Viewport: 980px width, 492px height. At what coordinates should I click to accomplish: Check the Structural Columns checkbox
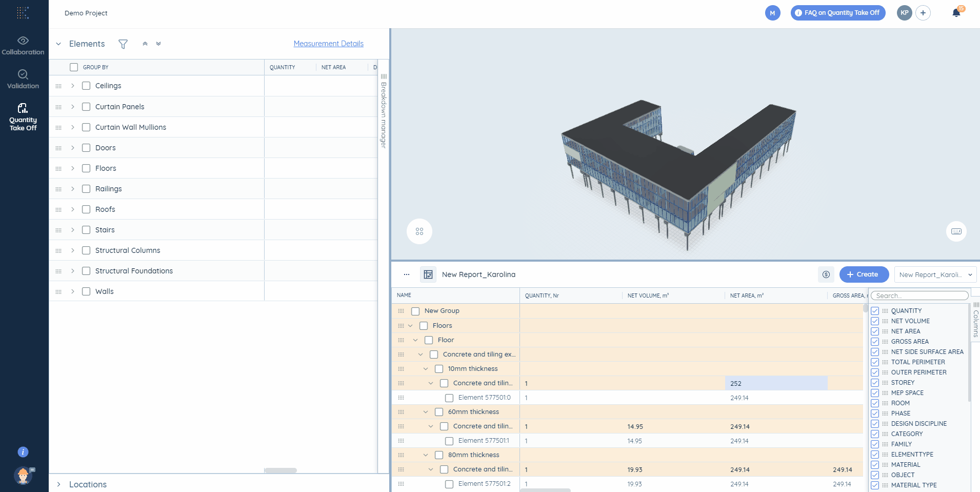click(x=86, y=250)
